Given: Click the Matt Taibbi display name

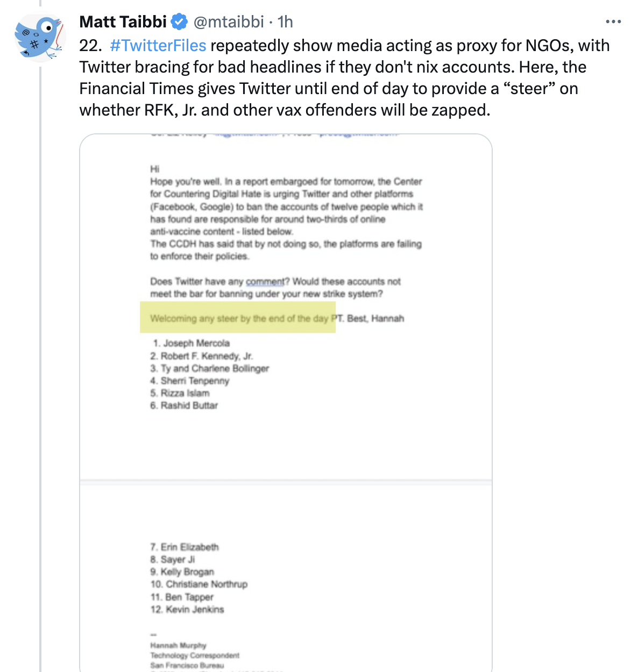Looking at the screenshot, I should point(123,22).
